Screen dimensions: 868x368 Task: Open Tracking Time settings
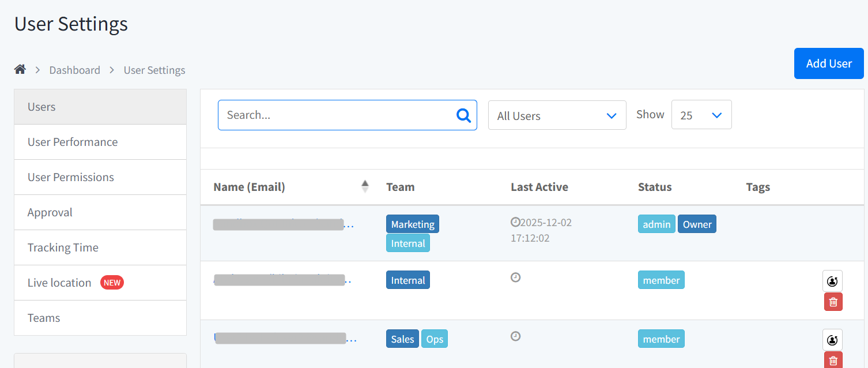63,247
